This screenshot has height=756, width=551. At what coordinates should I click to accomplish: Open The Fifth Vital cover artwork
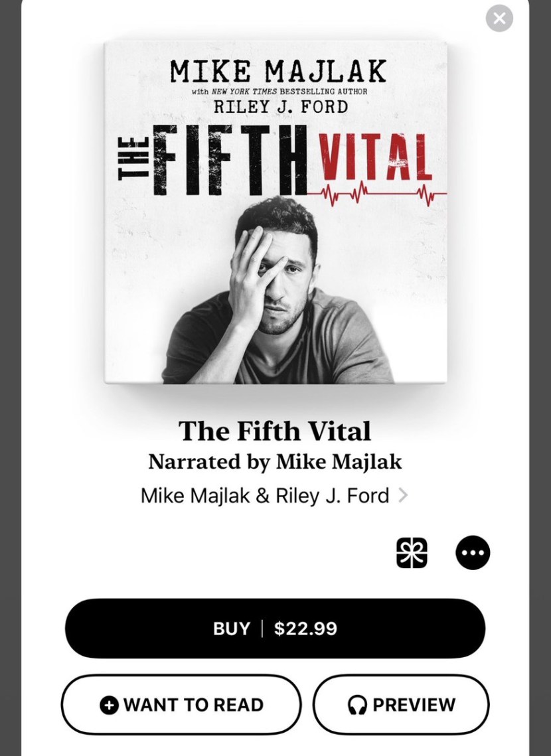pos(275,212)
